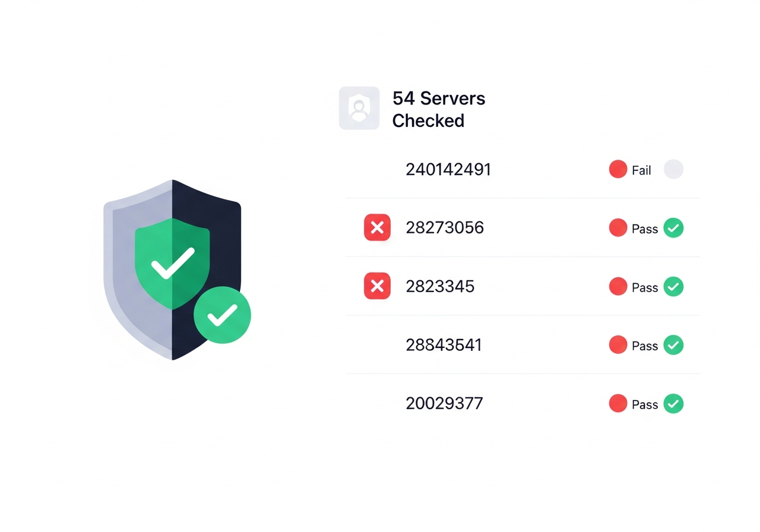Viewport: 760px width, 532px height.
Task: Click the red X icon next to 28273056
Action: point(377,227)
